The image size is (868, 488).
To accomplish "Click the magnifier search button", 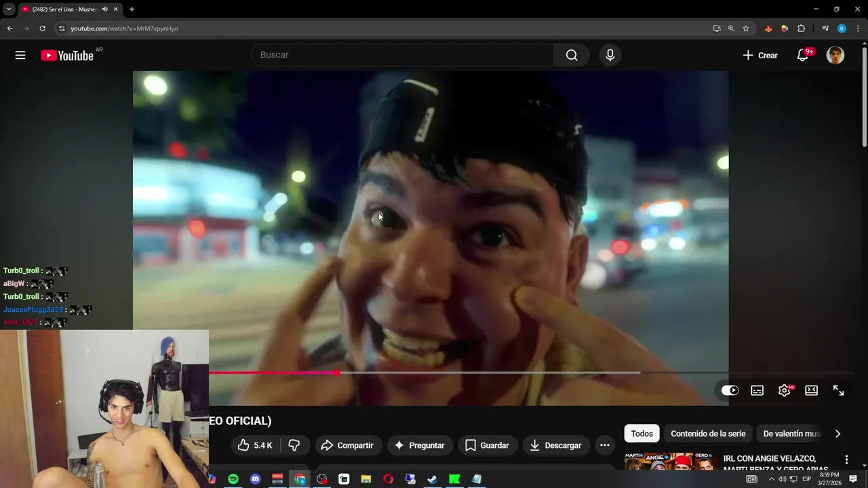I will tap(572, 55).
